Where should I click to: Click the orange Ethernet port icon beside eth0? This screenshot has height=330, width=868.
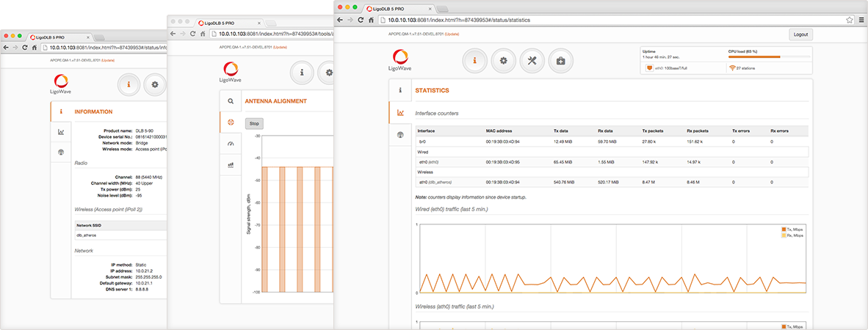(x=649, y=68)
